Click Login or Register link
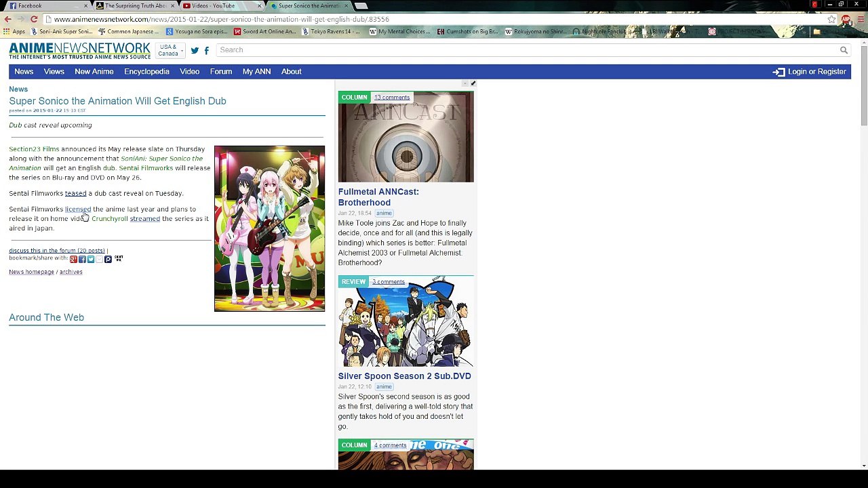This screenshot has width=868, height=488. tap(817, 72)
